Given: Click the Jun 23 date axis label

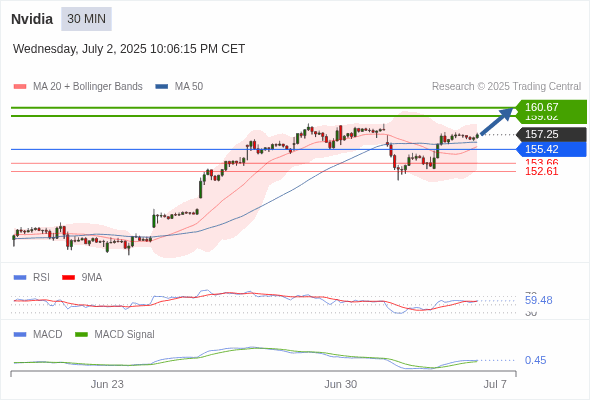Looking at the screenshot, I should pyautogui.click(x=107, y=384).
